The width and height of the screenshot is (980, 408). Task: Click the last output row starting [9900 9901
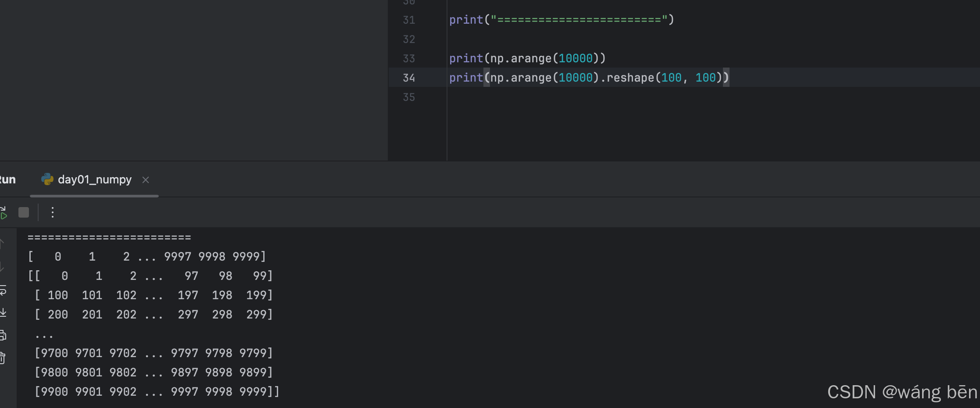coord(157,392)
